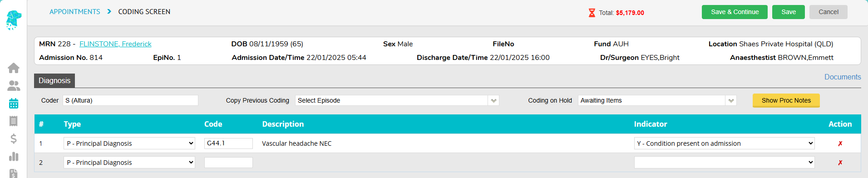Image resolution: width=868 pixels, height=178 pixels.
Task: Delete row 2 with red X
Action: point(840,163)
